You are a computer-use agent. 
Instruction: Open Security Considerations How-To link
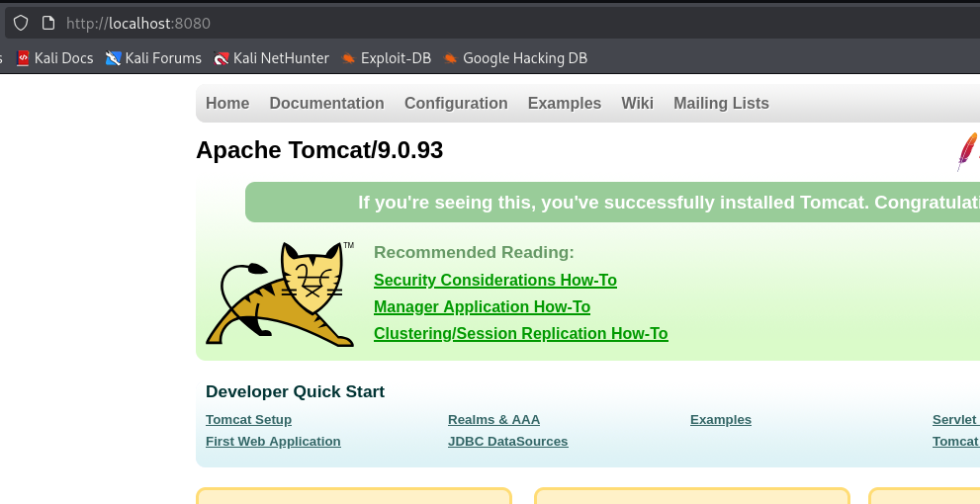tap(495, 280)
